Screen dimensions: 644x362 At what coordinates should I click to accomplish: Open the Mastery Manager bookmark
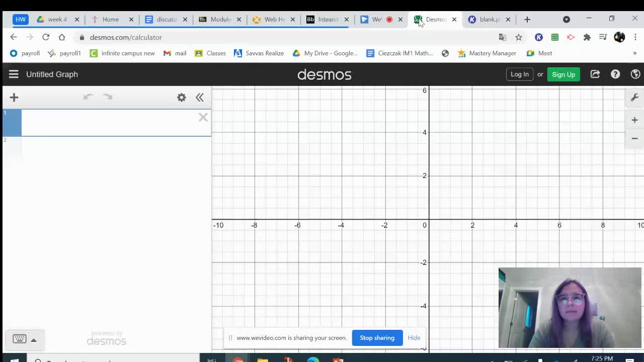(x=487, y=53)
